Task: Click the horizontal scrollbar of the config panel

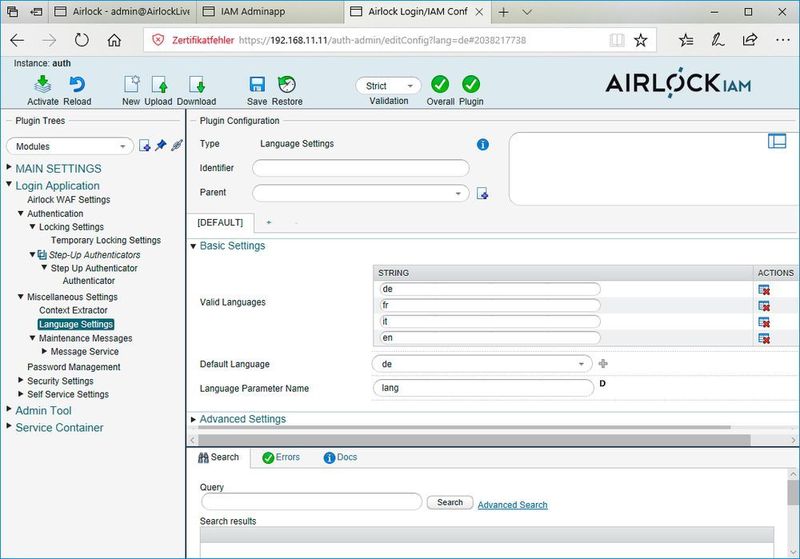Action: (x=474, y=440)
